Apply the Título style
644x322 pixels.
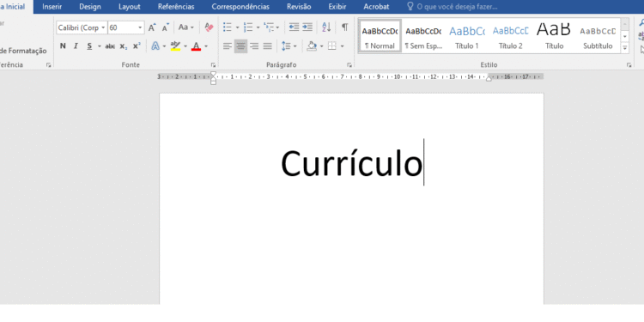pyautogui.click(x=554, y=36)
